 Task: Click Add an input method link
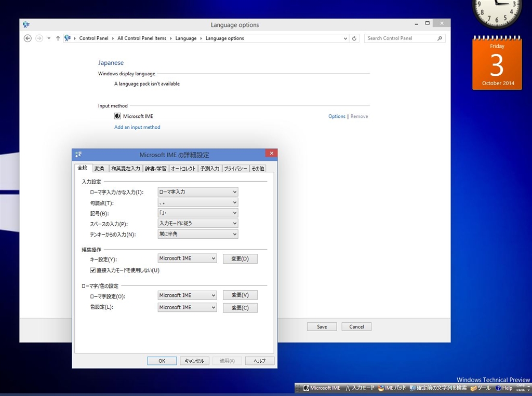(x=137, y=127)
